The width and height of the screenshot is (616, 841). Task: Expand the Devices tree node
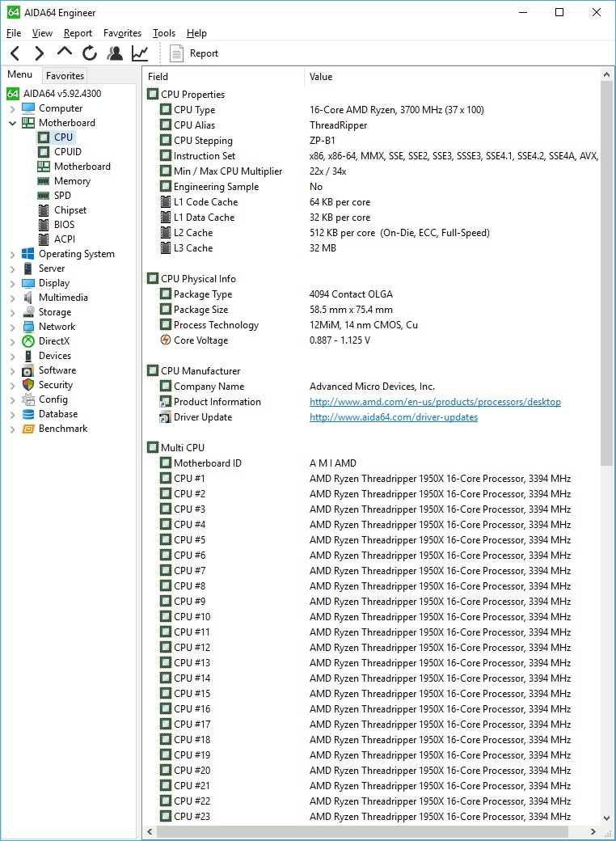pos(12,356)
